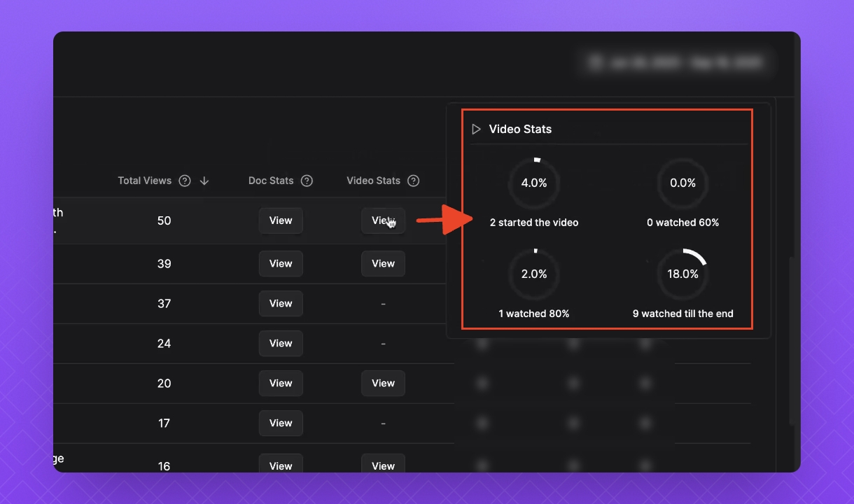Image resolution: width=854 pixels, height=504 pixels.
Task: Open Video Stats View for the 50 views row
Action: [x=383, y=220]
